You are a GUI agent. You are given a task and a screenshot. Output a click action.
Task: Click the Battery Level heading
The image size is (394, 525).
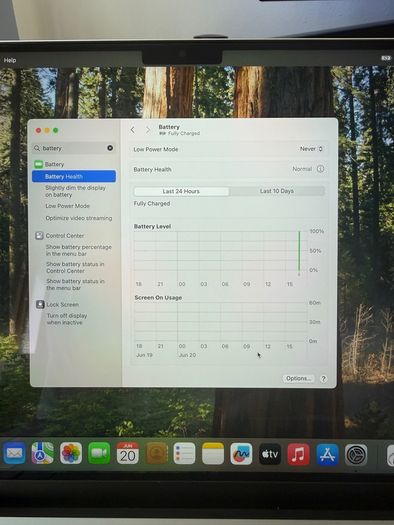[152, 226]
